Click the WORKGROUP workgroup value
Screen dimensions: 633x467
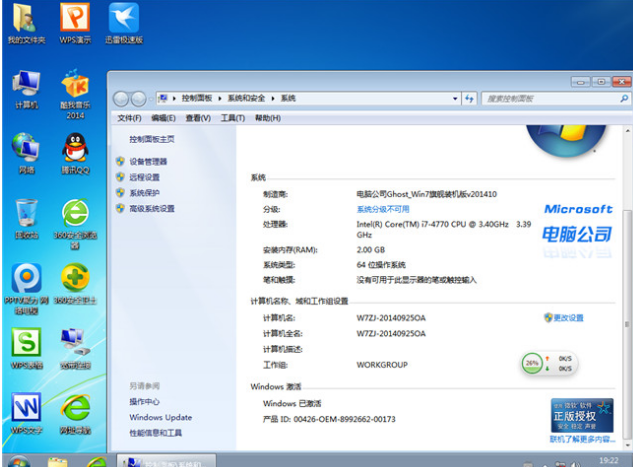[382, 365]
